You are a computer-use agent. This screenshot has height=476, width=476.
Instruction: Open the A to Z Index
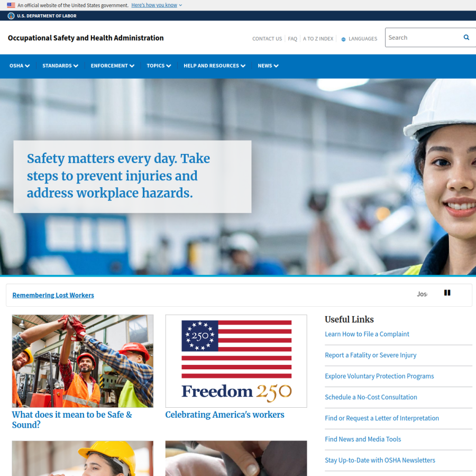coord(318,39)
